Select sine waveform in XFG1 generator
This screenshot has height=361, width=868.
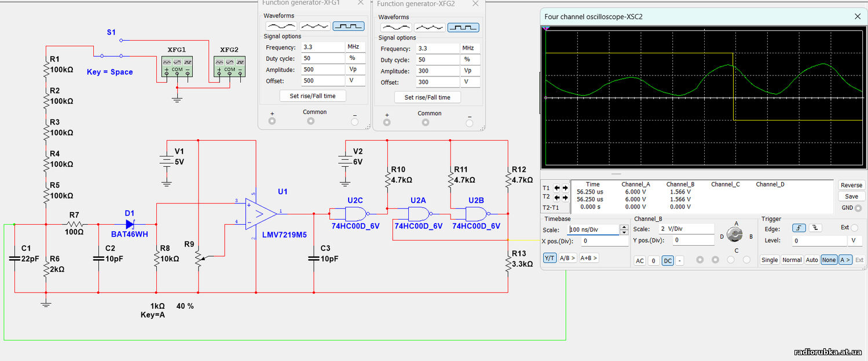click(x=281, y=26)
